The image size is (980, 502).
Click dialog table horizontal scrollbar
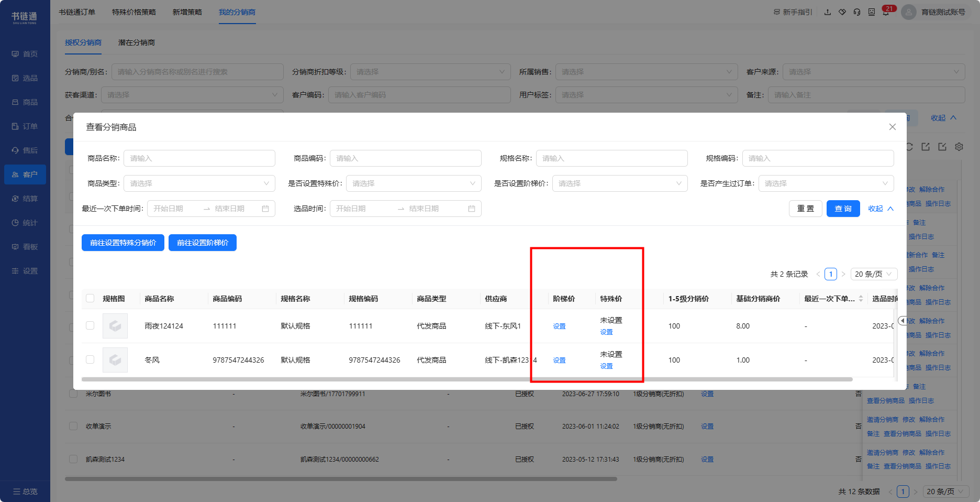pos(467,379)
